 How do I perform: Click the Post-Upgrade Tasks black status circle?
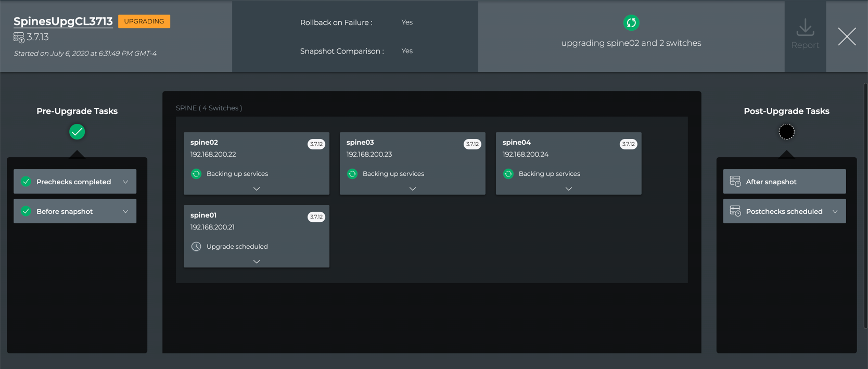(786, 132)
